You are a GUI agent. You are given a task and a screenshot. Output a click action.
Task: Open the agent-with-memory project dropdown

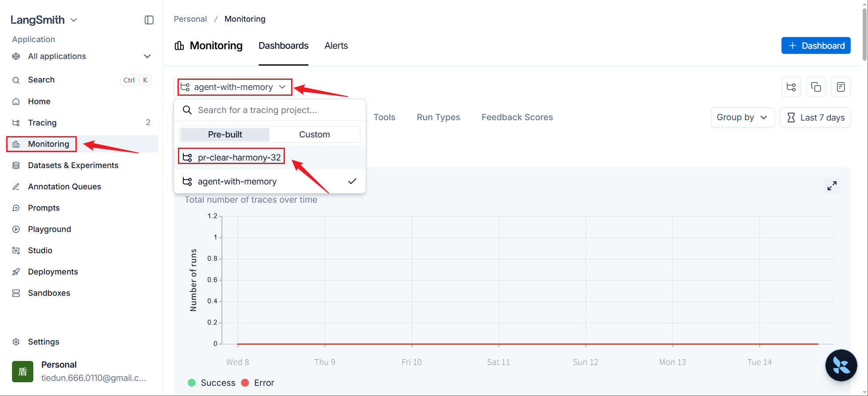coord(235,87)
